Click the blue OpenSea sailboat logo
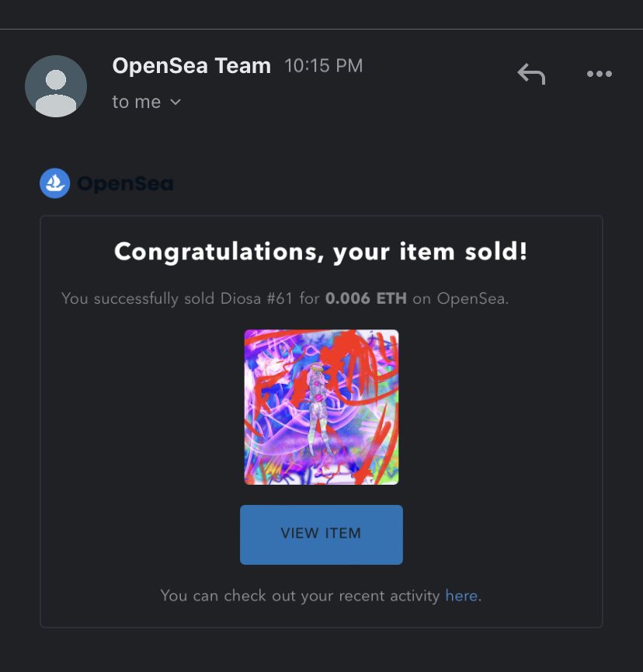 [55, 183]
